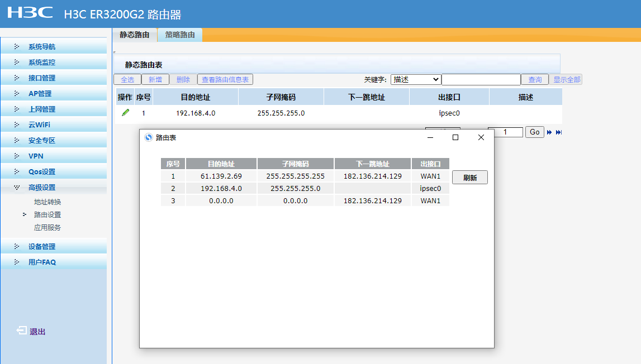Click the 静态路由表 section title
This screenshot has height=364, width=641.
coord(144,65)
